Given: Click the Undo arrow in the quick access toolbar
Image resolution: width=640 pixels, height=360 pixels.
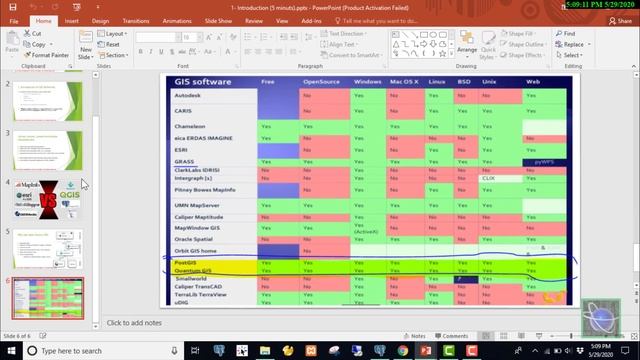Looking at the screenshot, I should (x=33, y=7).
